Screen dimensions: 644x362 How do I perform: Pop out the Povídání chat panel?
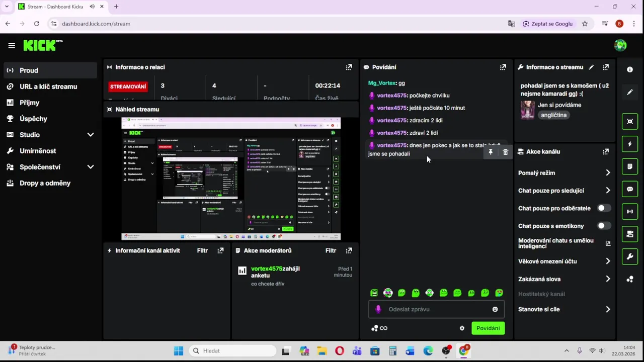[503, 67]
